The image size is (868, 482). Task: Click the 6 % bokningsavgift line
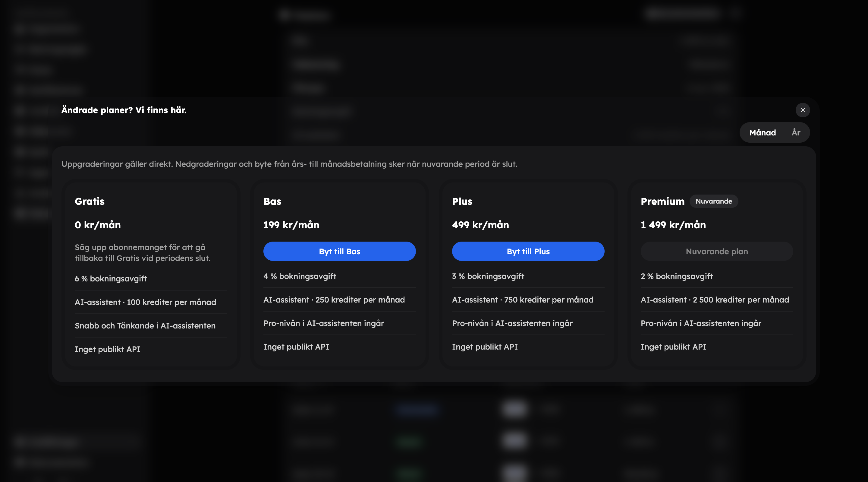(111, 279)
